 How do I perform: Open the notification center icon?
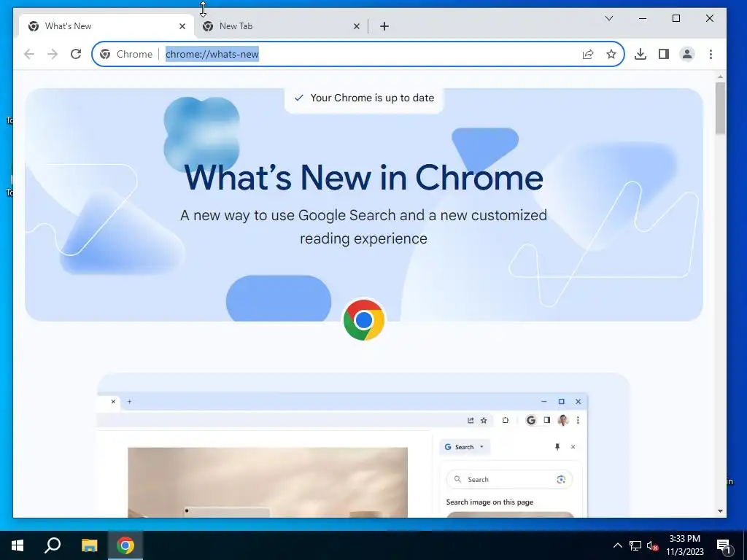[x=724, y=545]
